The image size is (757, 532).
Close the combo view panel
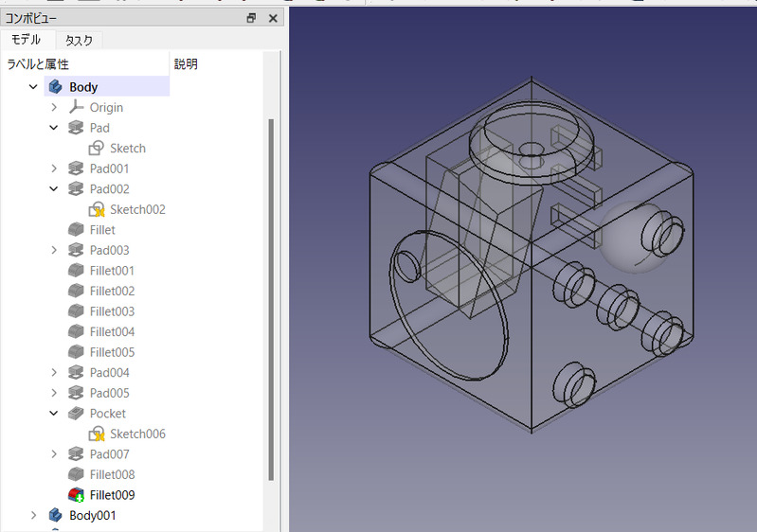click(x=273, y=18)
